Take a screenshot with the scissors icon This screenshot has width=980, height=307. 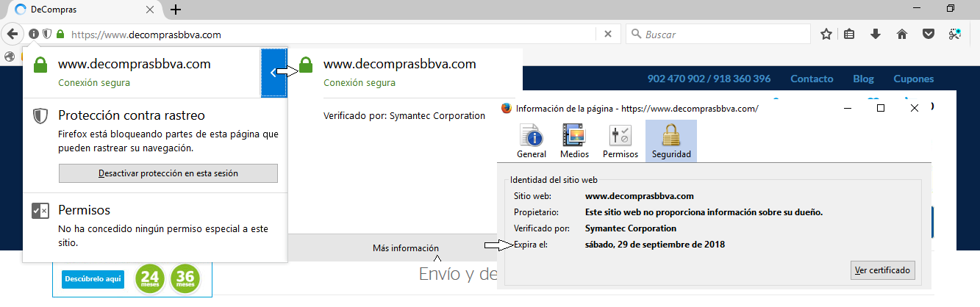(954, 34)
